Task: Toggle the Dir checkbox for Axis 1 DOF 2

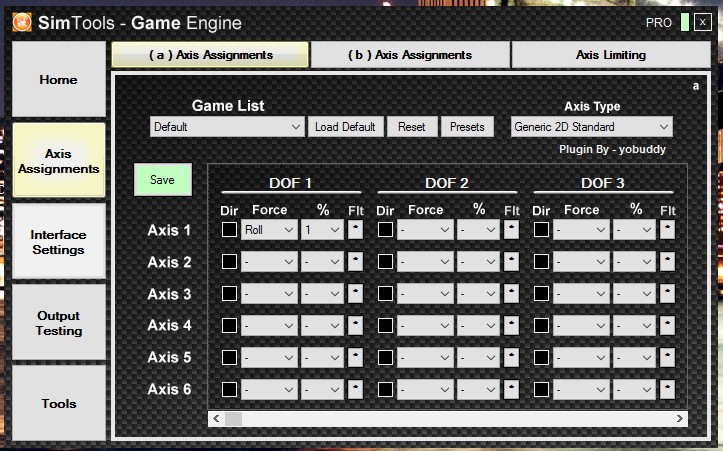Action: click(385, 230)
